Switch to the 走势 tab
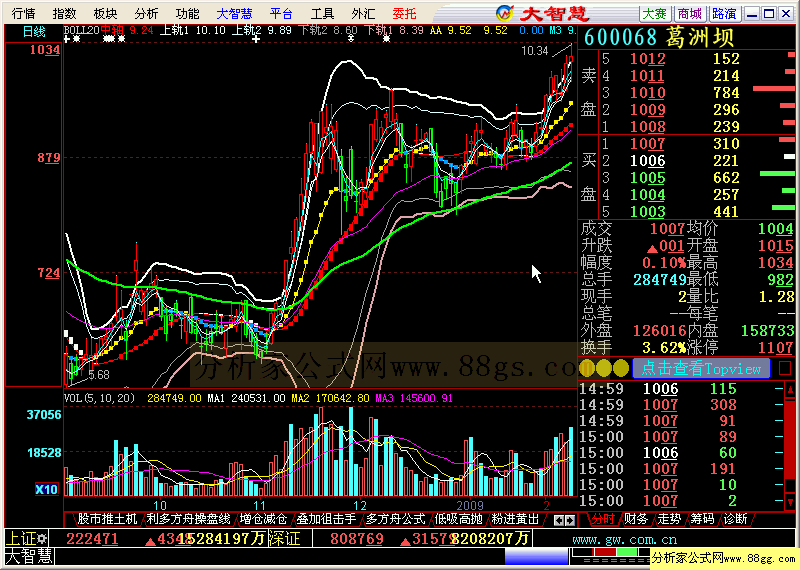 [669, 519]
